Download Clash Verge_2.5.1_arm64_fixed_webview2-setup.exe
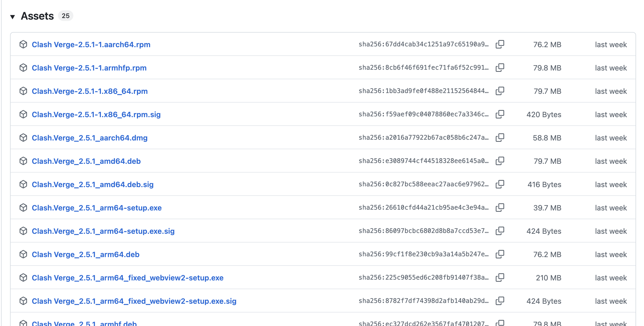 tap(128, 278)
